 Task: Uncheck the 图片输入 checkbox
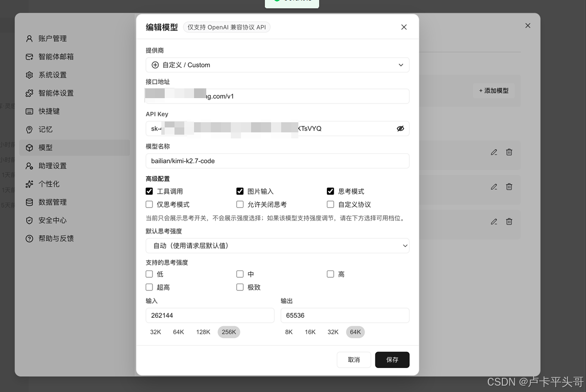240,191
